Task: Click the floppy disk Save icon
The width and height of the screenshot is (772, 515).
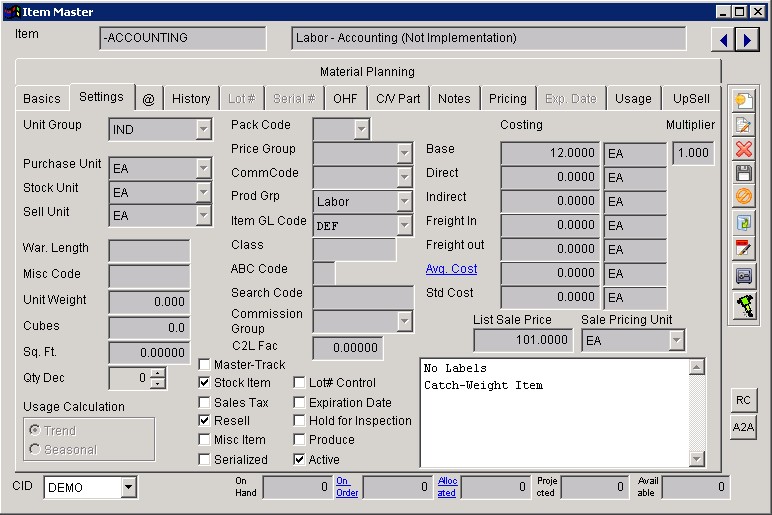Action: coord(743,173)
